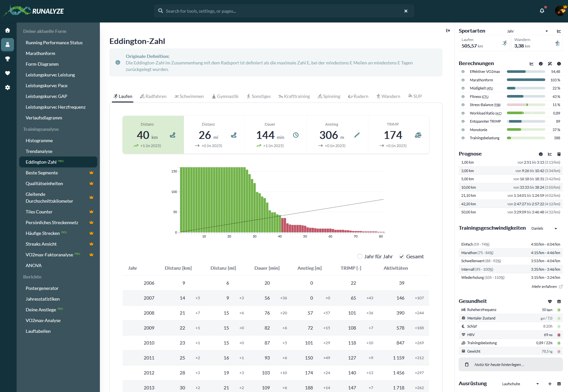
Task: Switch to the Radfahren tab
Action: [153, 96]
